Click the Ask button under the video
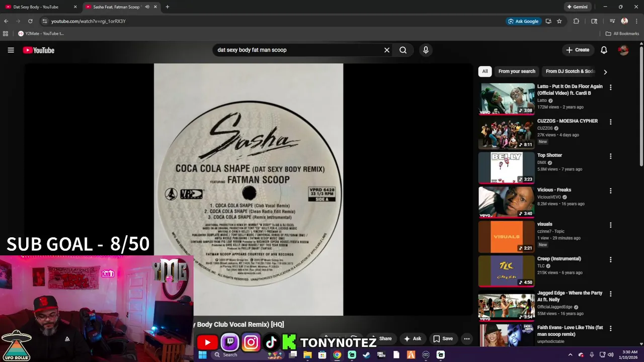The width and height of the screenshot is (644, 362). click(x=413, y=338)
